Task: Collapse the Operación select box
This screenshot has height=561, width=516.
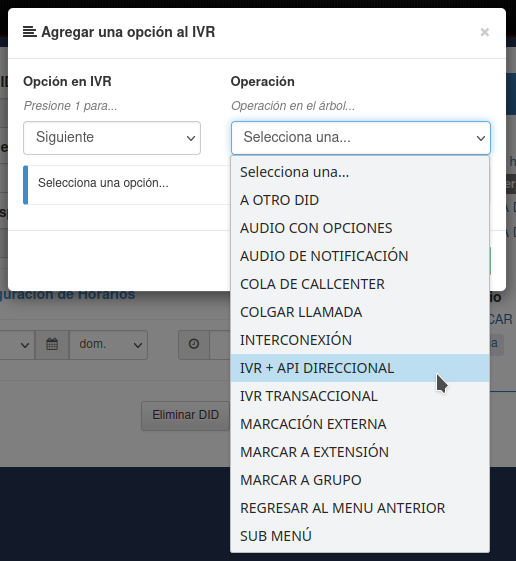Action: (x=361, y=138)
